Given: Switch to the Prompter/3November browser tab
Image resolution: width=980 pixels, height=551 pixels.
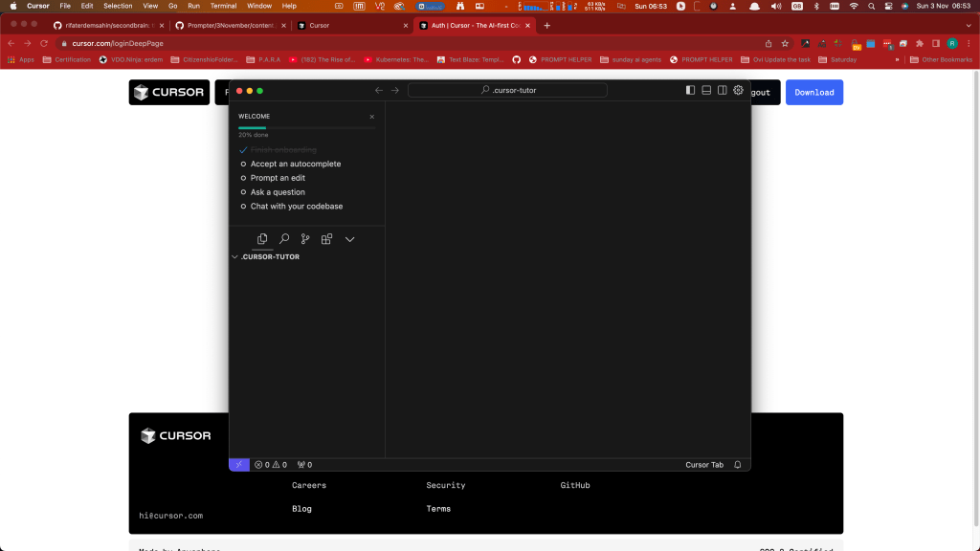Looking at the screenshot, I should [x=230, y=26].
